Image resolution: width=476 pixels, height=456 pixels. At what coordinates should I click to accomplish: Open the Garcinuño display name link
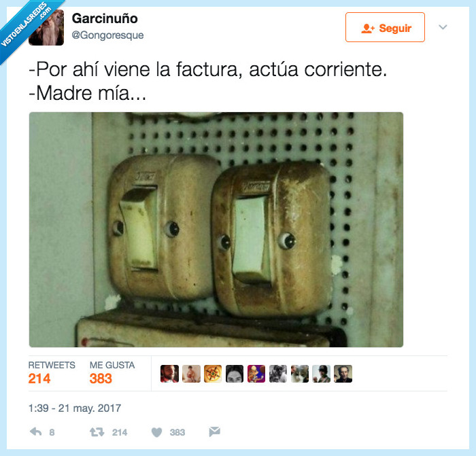click(x=105, y=18)
